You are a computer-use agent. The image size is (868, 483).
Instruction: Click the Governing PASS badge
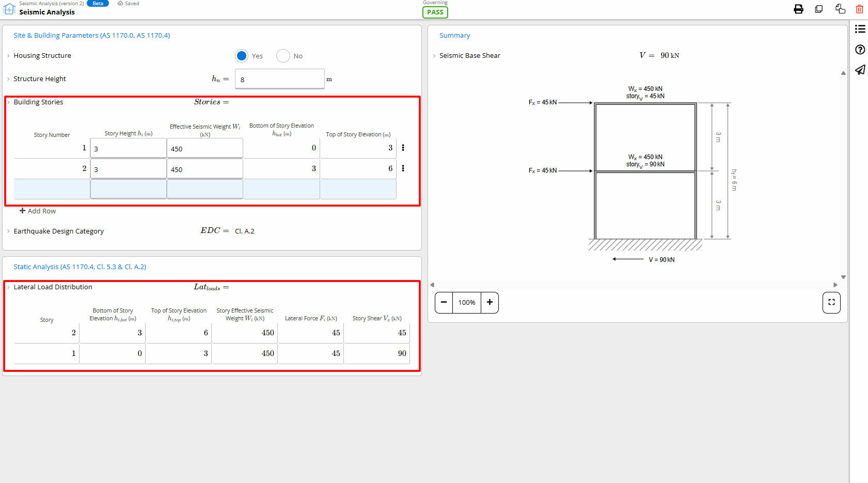pyautogui.click(x=435, y=12)
